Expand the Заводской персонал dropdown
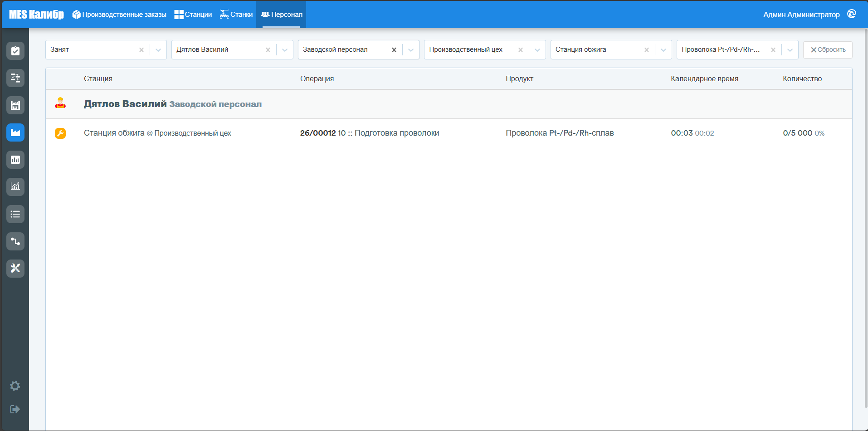Image resolution: width=868 pixels, height=431 pixels. pos(411,50)
